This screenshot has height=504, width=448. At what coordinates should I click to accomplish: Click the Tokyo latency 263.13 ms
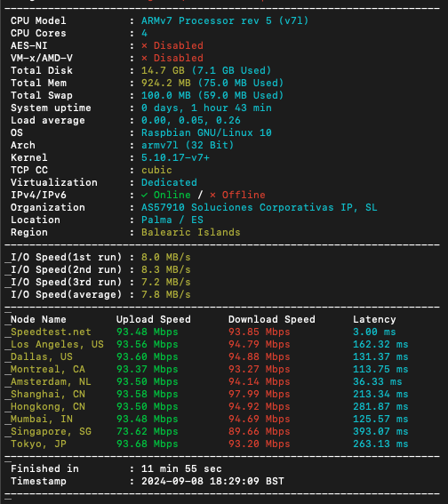(x=380, y=444)
